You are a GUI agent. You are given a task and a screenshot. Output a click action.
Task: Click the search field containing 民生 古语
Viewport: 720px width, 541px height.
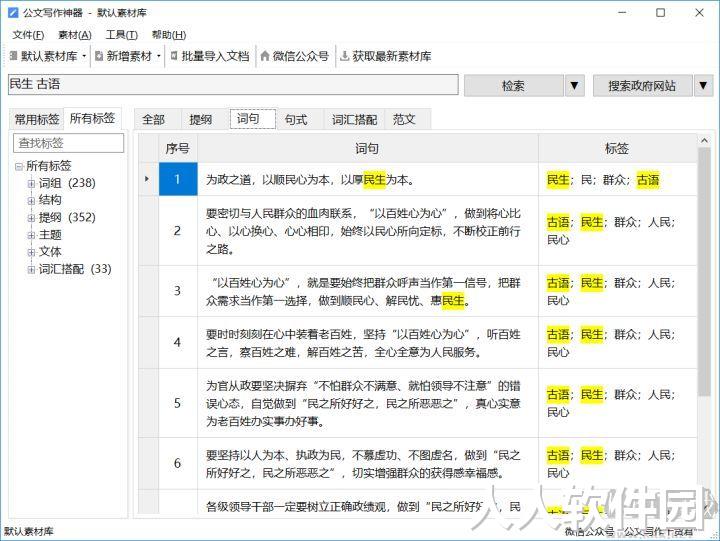[233, 85]
